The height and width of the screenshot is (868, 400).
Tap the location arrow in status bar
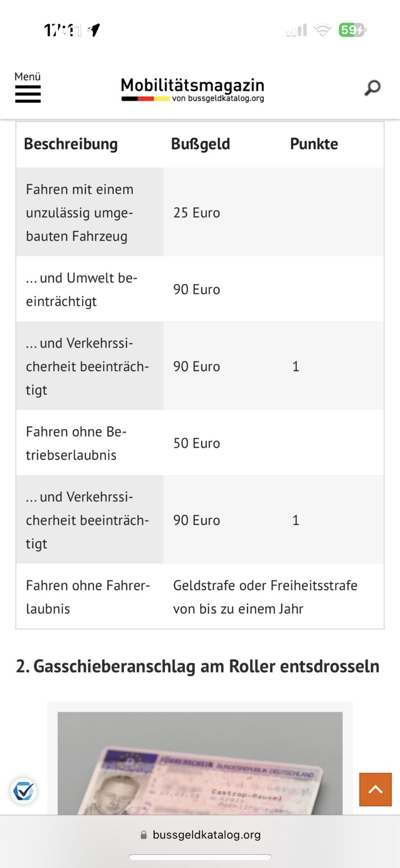[x=94, y=30]
